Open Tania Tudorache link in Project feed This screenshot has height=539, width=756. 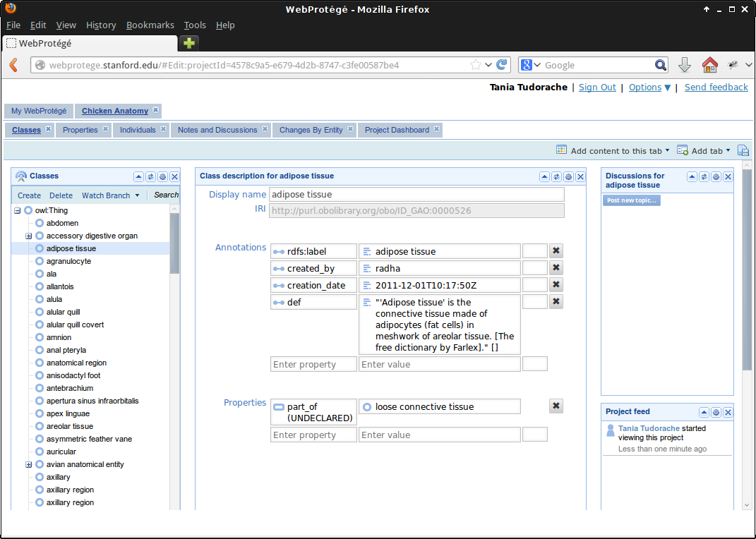coord(649,428)
